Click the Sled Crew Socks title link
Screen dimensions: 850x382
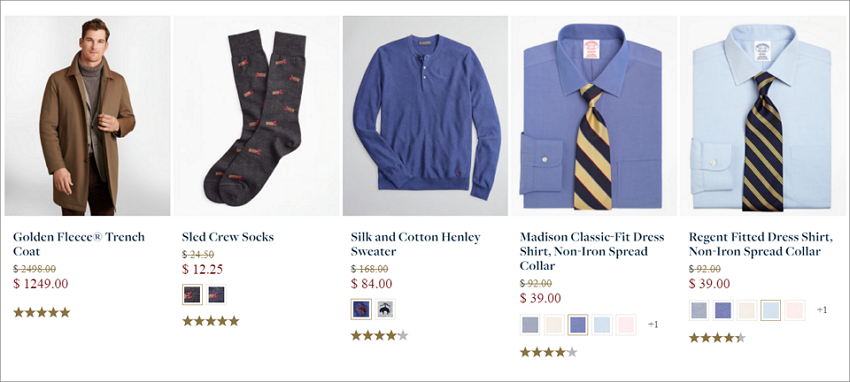pyautogui.click(x=228, y=237)
